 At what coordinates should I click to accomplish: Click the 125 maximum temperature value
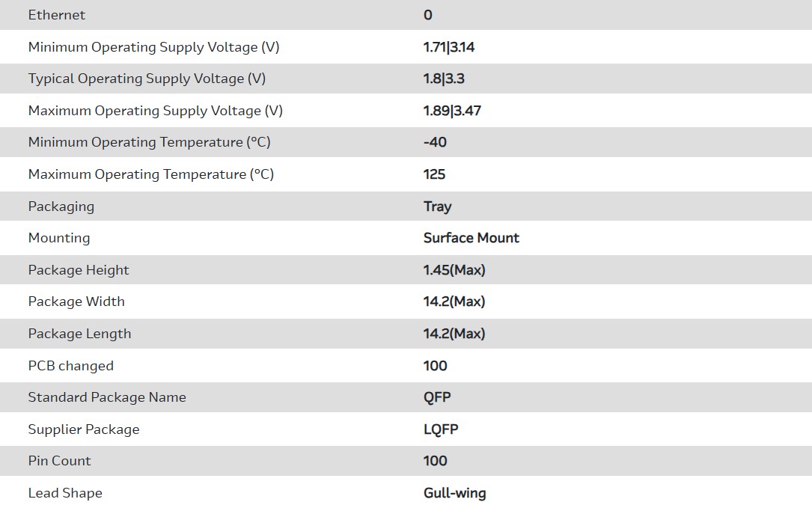coord(434,174)
